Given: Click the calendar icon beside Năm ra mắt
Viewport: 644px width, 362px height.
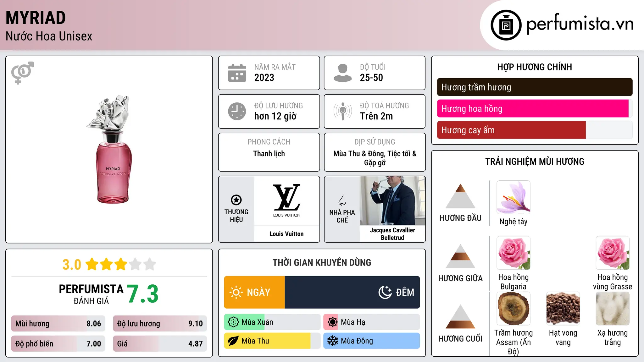Looking at the screenshot, I should click(x=237, y=73).
